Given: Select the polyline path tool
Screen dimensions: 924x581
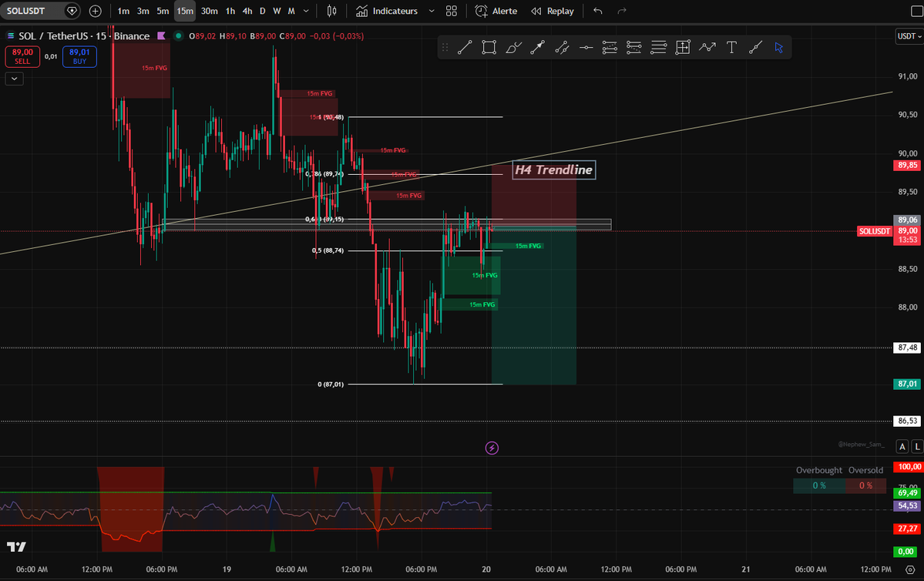Looking at the screenshot, I should pyautogui.click(x=707, y=48).
